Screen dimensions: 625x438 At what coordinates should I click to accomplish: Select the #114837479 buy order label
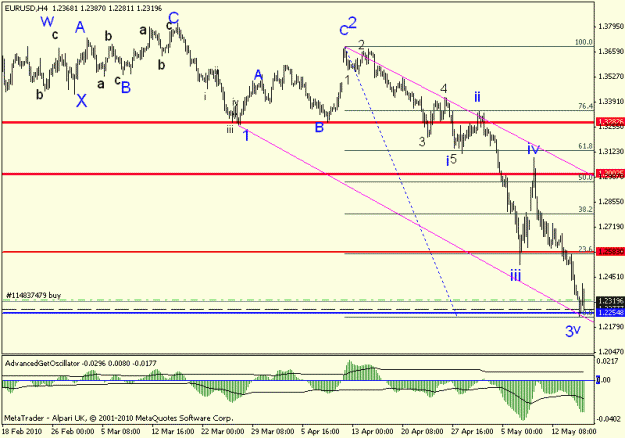pos(33,295)
